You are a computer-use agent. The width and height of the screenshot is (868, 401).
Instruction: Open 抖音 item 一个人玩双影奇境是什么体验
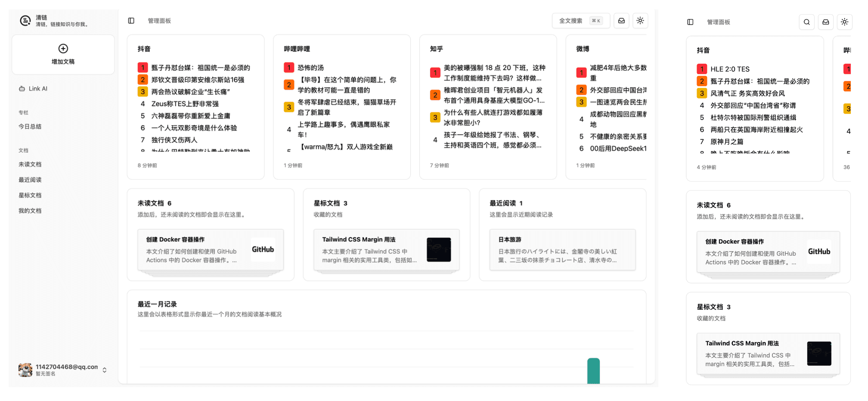pyautogui.click(x=194, y=128)
